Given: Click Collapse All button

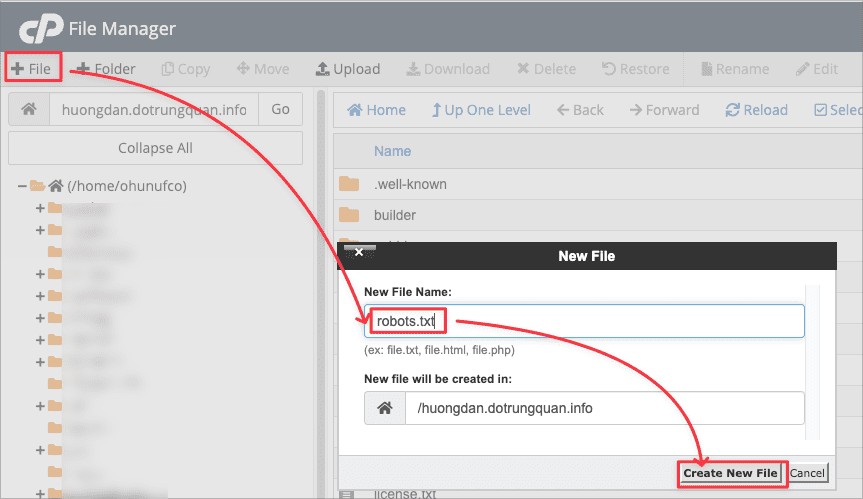Looking at the screenshot, I should coord(155,148).
